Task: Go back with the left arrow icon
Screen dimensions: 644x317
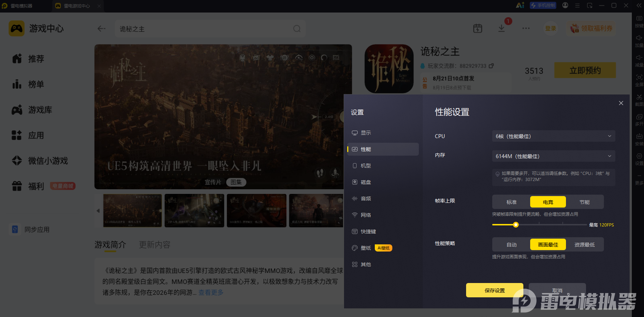Action: coord(102,29)
